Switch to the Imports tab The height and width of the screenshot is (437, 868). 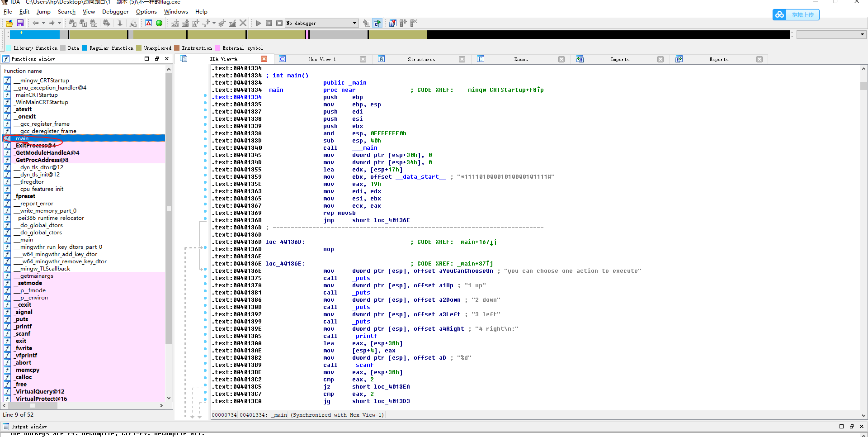click(x=619, y=59)
